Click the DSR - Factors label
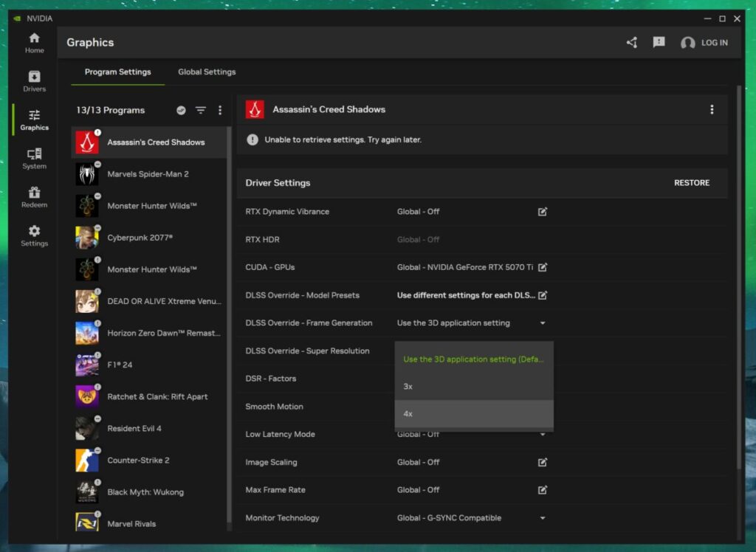 (270, 379)
